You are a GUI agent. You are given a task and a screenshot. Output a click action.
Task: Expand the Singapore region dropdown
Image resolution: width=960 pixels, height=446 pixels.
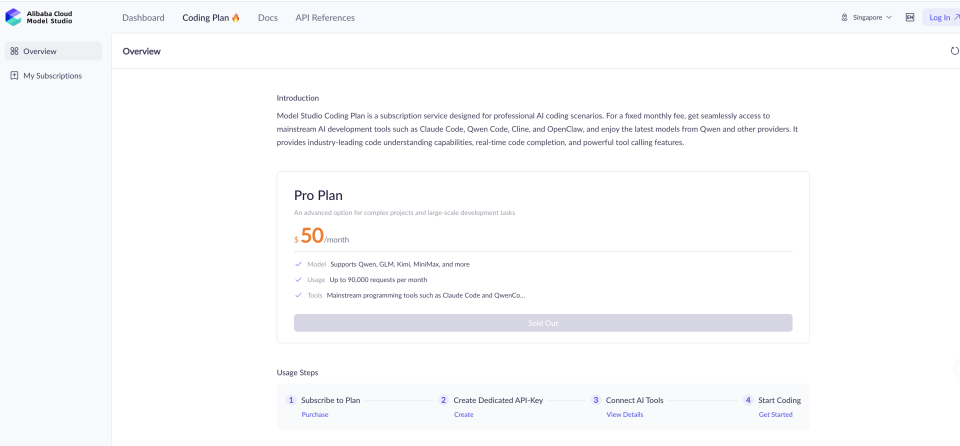pos(866,18)
